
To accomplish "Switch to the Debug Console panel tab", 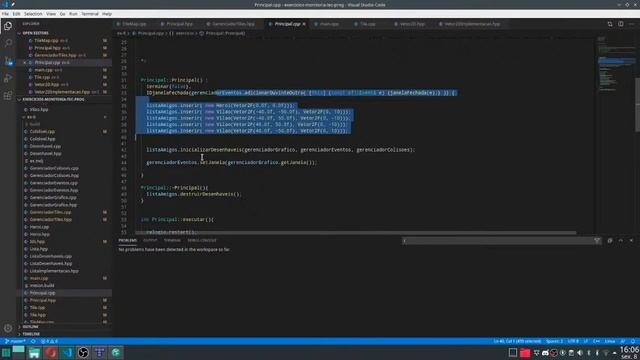I will click(x=202, y=240).
